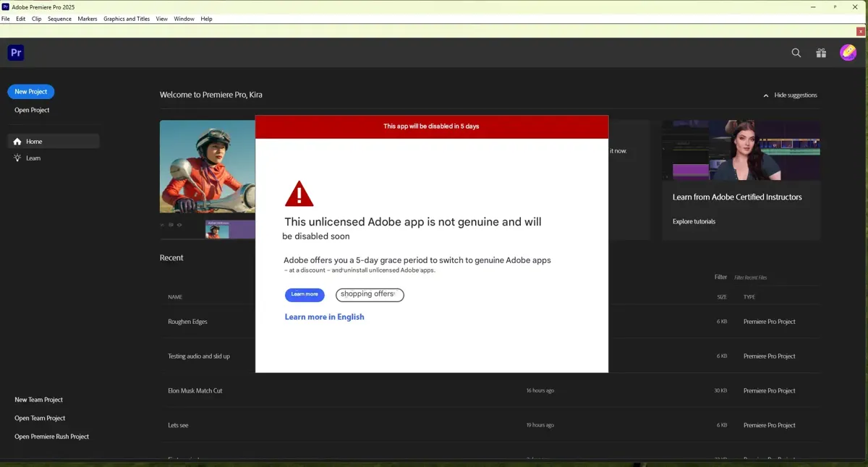Follow the Learn more in English link
The width and height of the screenshot is (868, 467).
pos(324,317)
